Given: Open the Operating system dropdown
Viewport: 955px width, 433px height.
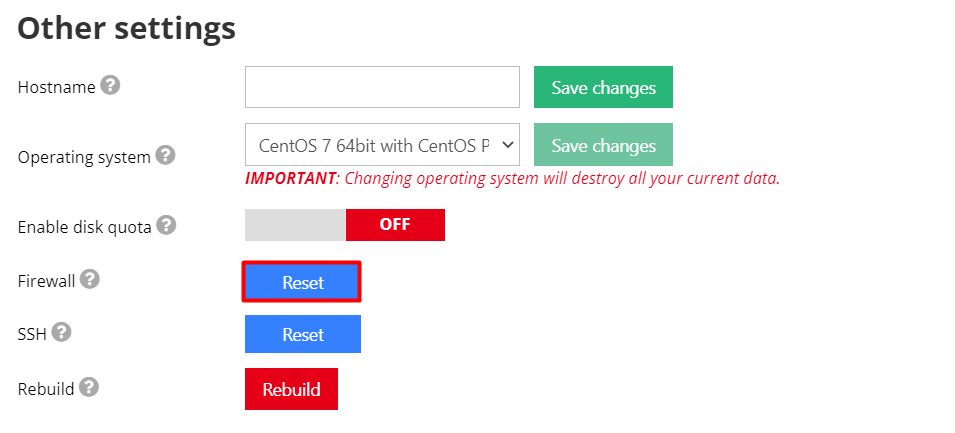Looking at the screenshot, I should (382, 145).
